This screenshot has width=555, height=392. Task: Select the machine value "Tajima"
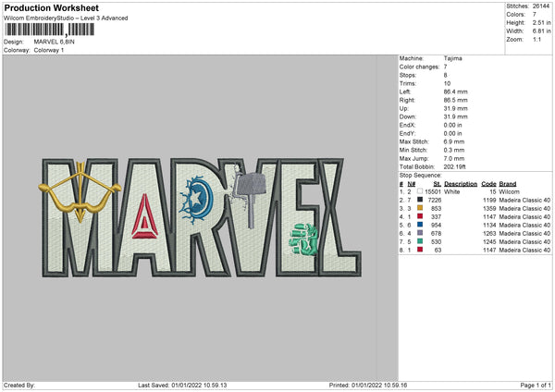[452, 58]
